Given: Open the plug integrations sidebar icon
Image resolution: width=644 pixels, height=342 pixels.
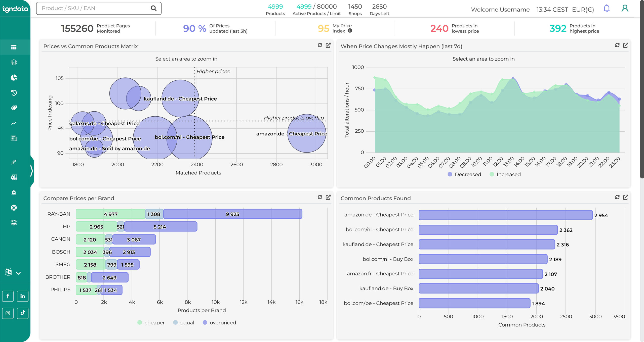Looking at the screenshot, I should pos(14,162).
